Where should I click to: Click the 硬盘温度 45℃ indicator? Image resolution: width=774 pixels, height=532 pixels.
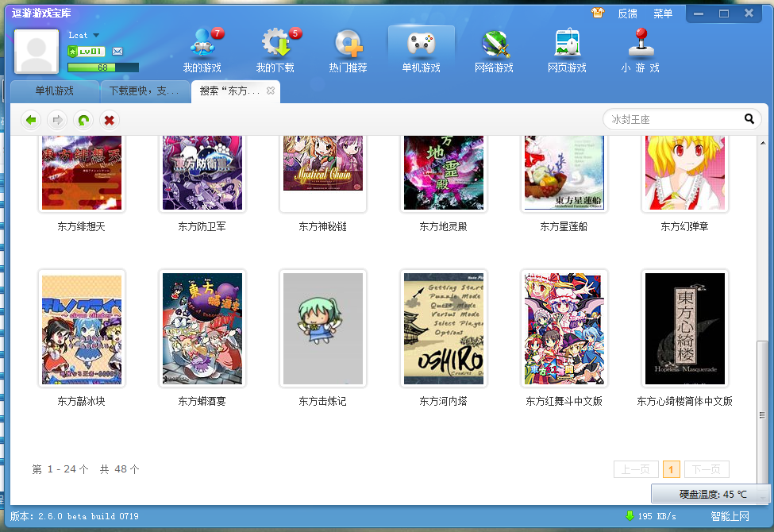tap(710, 494)
